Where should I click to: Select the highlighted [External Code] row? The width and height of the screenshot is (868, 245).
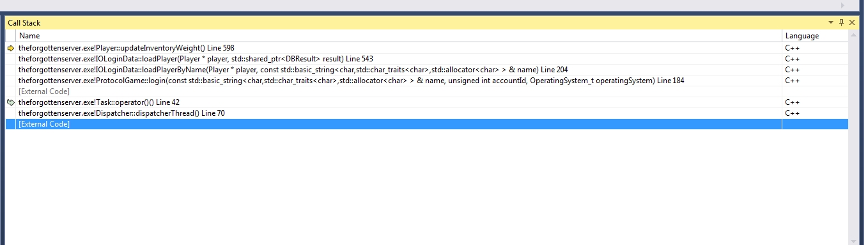[427, 124]
